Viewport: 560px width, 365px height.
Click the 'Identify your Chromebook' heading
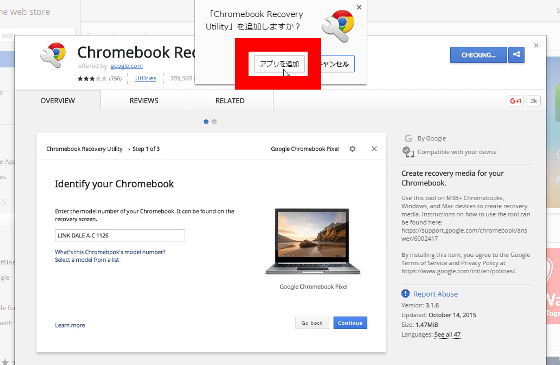click(x=114, y=184)
